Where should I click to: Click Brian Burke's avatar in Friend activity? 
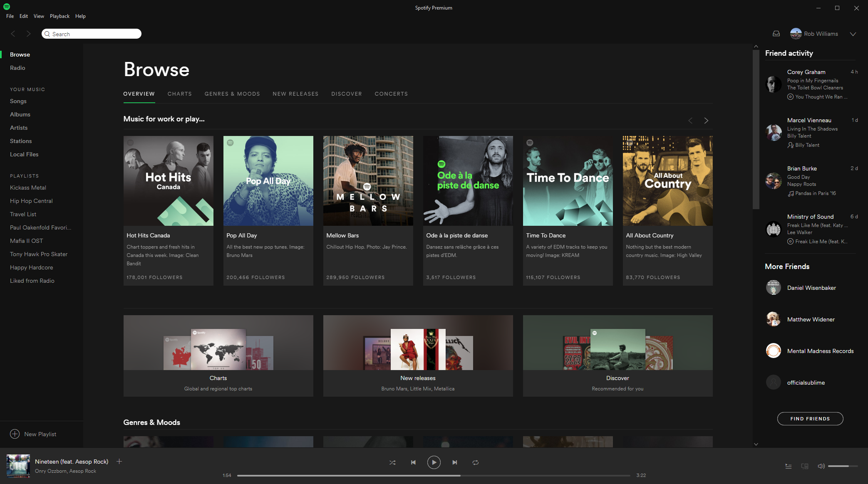[x=774, y=180]
